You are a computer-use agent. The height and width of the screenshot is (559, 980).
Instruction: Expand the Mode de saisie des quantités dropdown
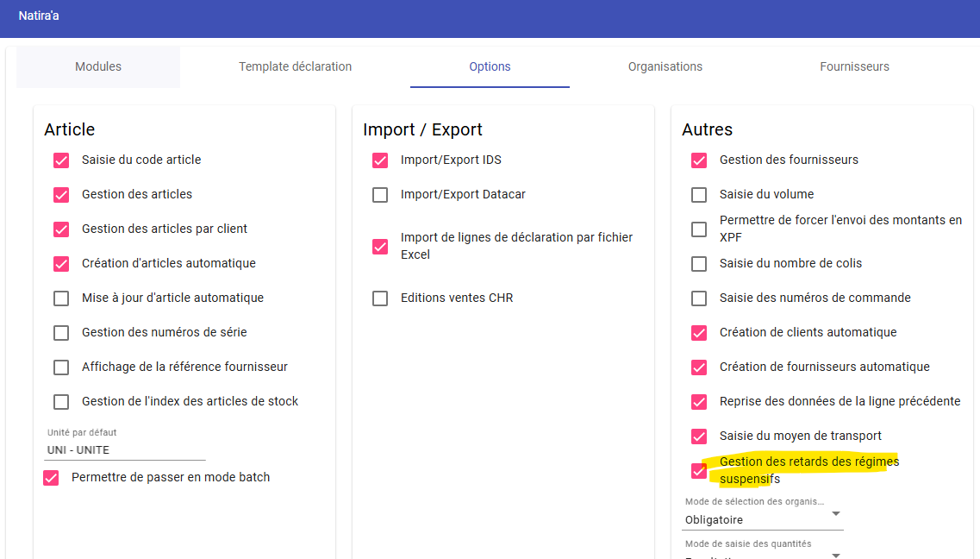coord(763,553)
